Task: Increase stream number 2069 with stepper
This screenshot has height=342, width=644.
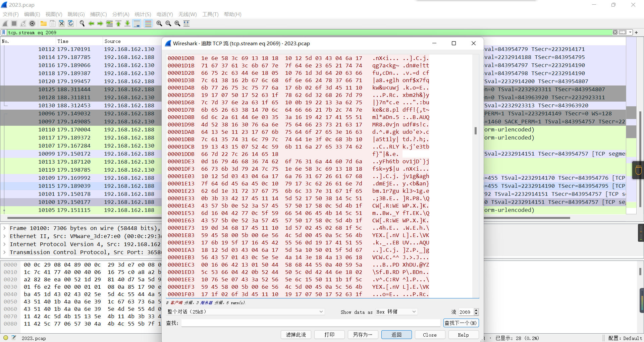Action: (476, 310)
